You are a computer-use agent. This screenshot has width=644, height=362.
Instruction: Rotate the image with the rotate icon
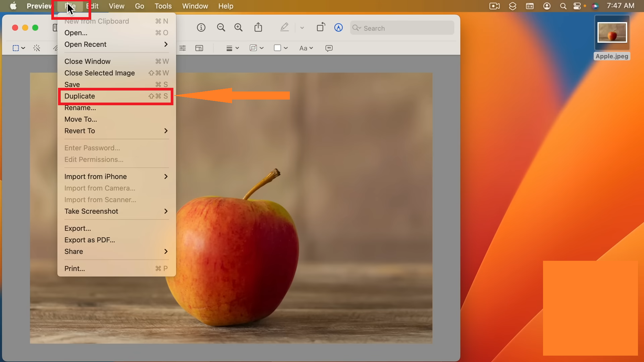click(321, 27)
